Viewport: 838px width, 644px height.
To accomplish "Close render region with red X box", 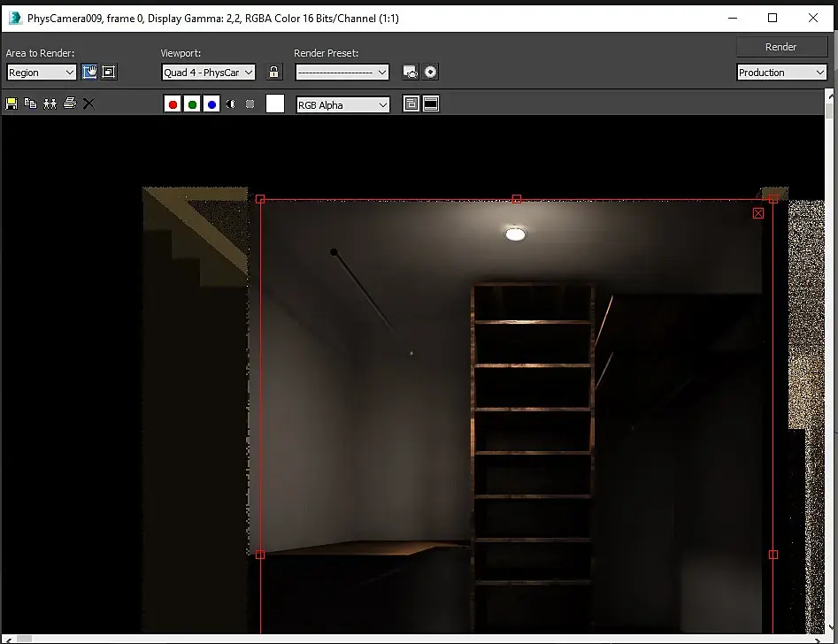I will click(x=757, y=213).
